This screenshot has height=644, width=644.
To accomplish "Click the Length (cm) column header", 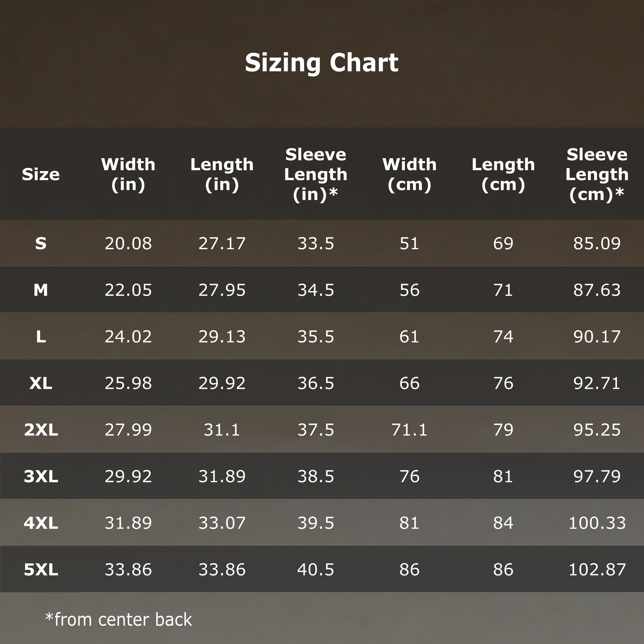I will (x=503, y=174).
